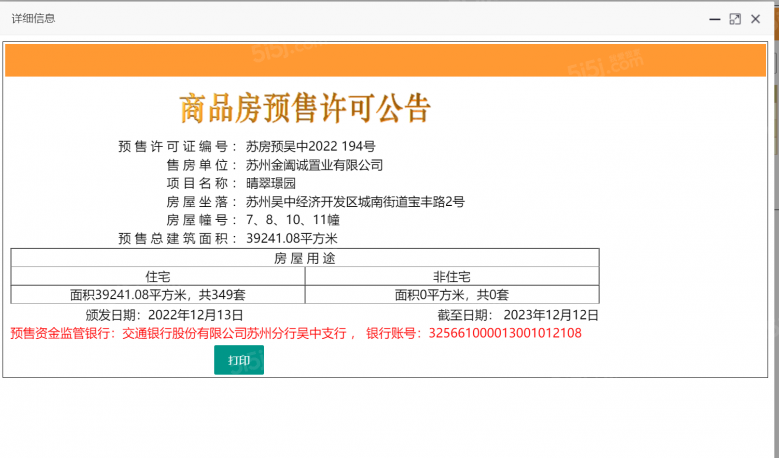779x458 pixels.
Task: Click the 详细信息 window title
Action: point(33,19)
